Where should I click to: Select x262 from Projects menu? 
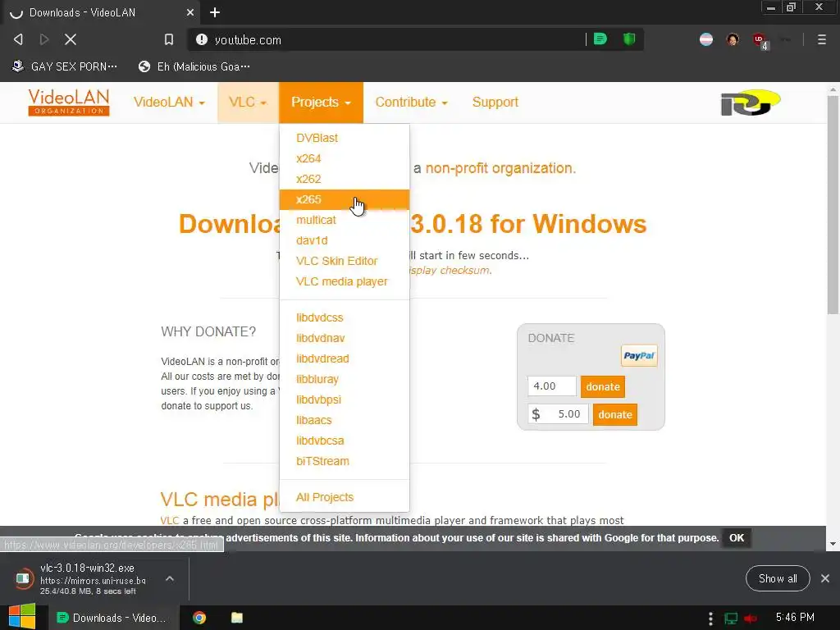[345, 179]
